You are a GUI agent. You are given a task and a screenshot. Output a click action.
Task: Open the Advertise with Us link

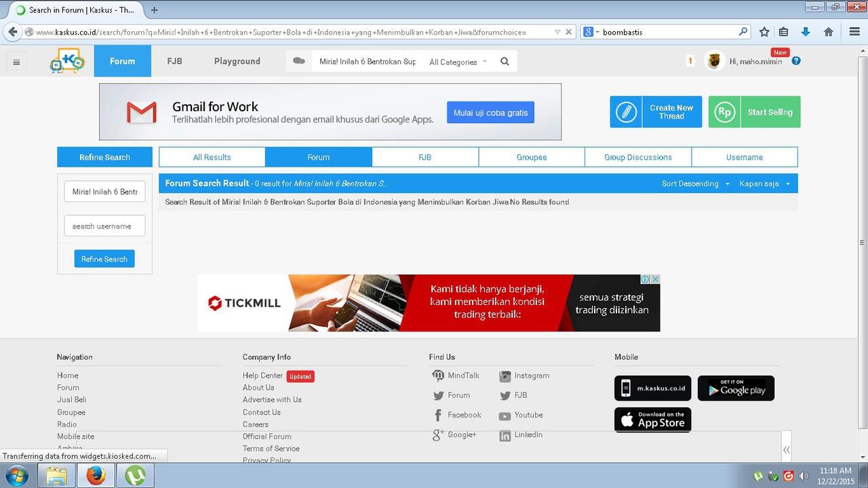click(x=272, y=400)
